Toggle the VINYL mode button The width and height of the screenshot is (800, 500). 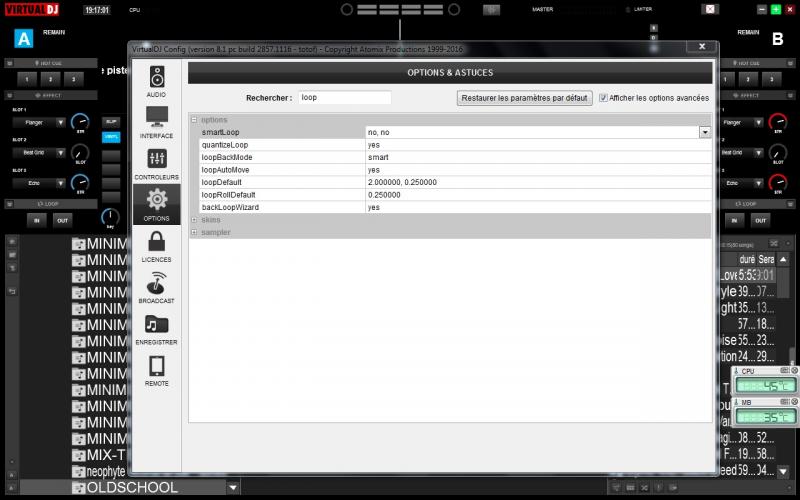pos(111,137)
